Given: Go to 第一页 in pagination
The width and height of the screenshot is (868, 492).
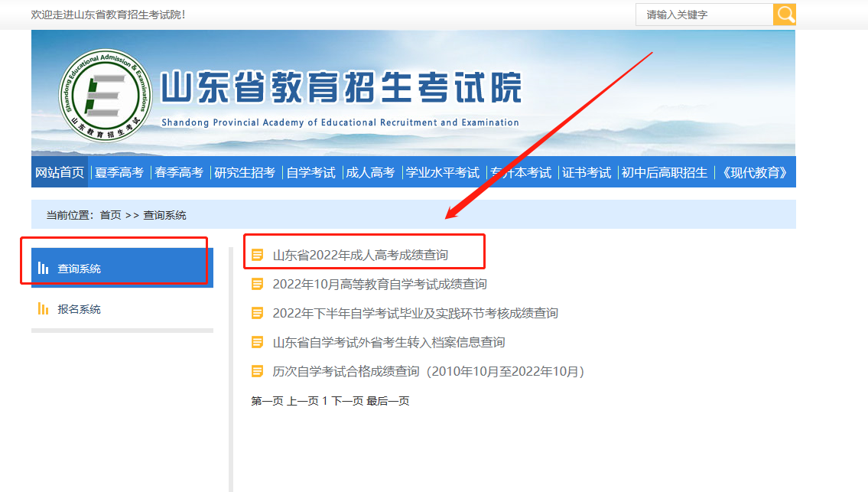Looking at the screenshot, I should pyautogui.click(x=267, y=401).
